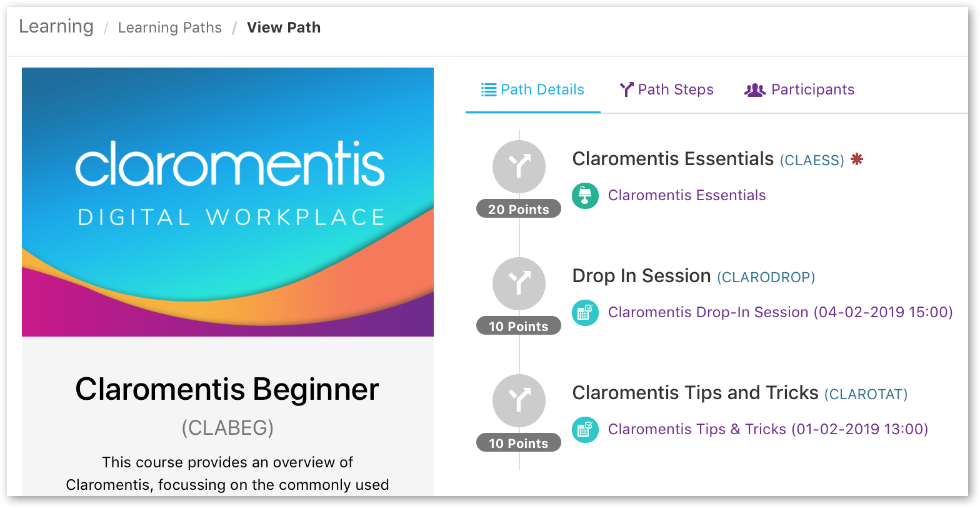Open Claromentis Tips & Tricks (01-02-2019 13:00) link
This screenshot has width=980, height=508.
(768, 429)
